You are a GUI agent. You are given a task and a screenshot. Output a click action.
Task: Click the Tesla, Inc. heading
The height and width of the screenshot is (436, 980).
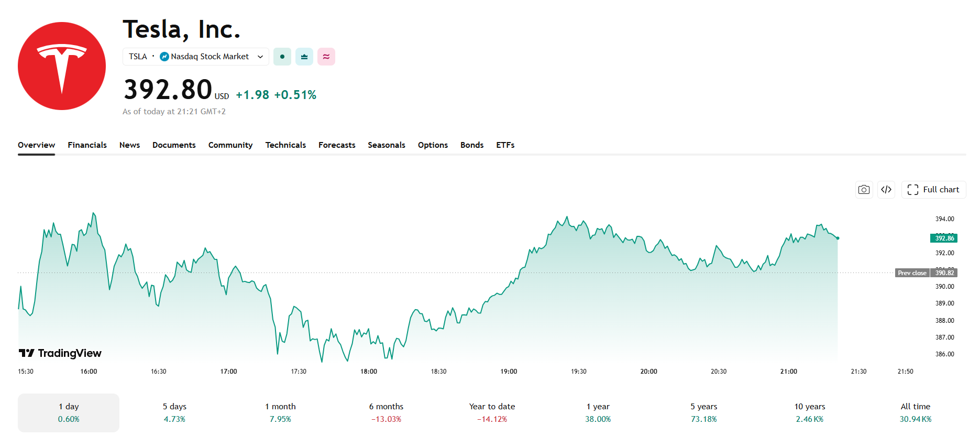pos(181,30)
